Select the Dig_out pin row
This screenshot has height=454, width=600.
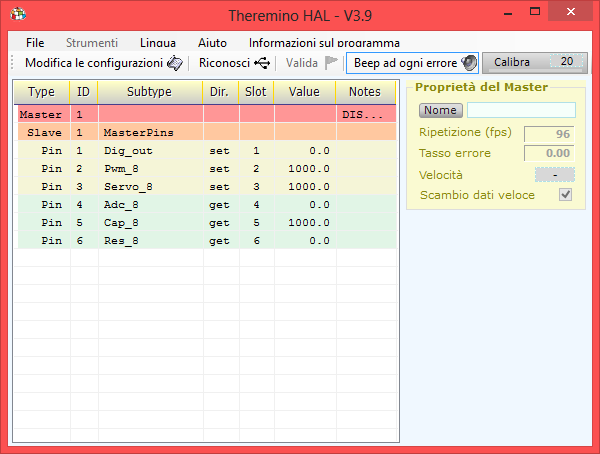[207, 150]
